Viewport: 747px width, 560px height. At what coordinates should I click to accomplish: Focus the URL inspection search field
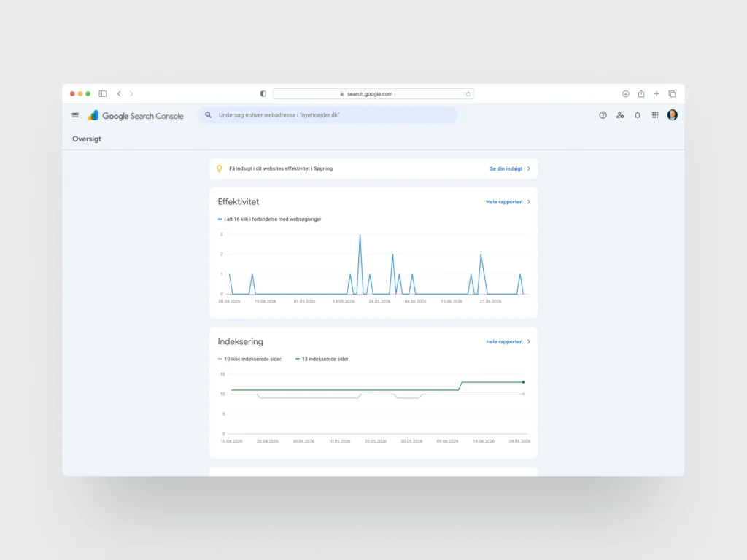point(328,114)
